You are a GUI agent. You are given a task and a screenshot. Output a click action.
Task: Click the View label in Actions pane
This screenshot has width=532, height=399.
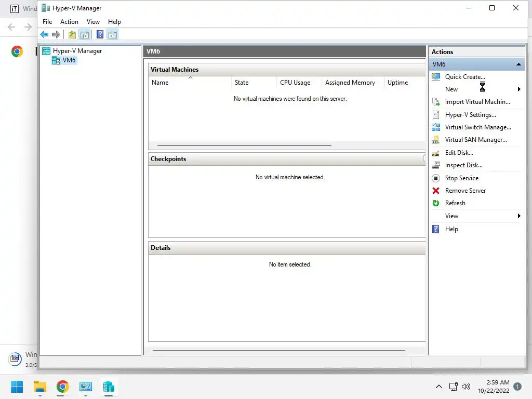(x=451, y=216)
